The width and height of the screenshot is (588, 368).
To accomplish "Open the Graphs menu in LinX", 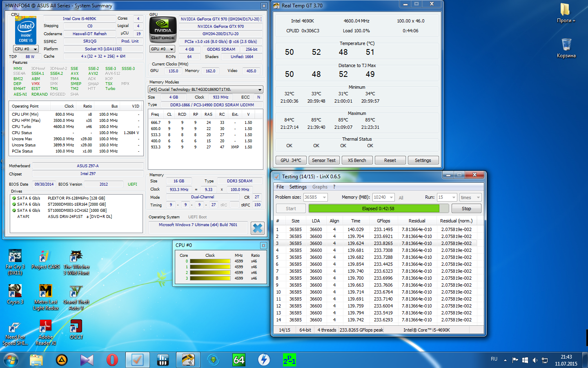I will coord(320,187).
